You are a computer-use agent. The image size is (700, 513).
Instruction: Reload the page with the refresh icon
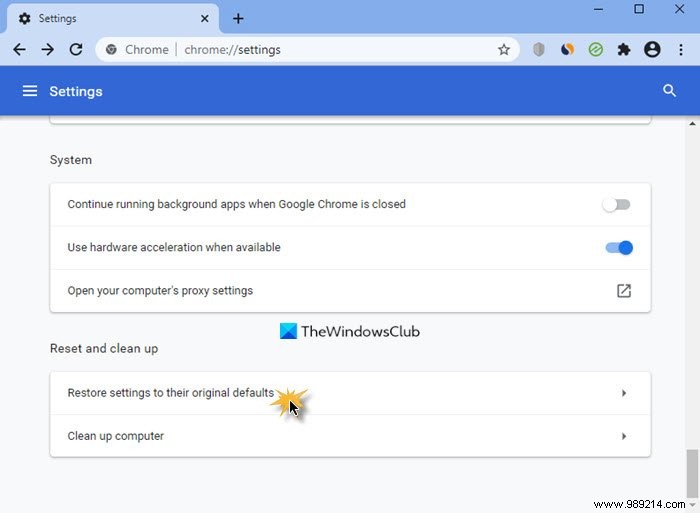(x=76, y=50)
